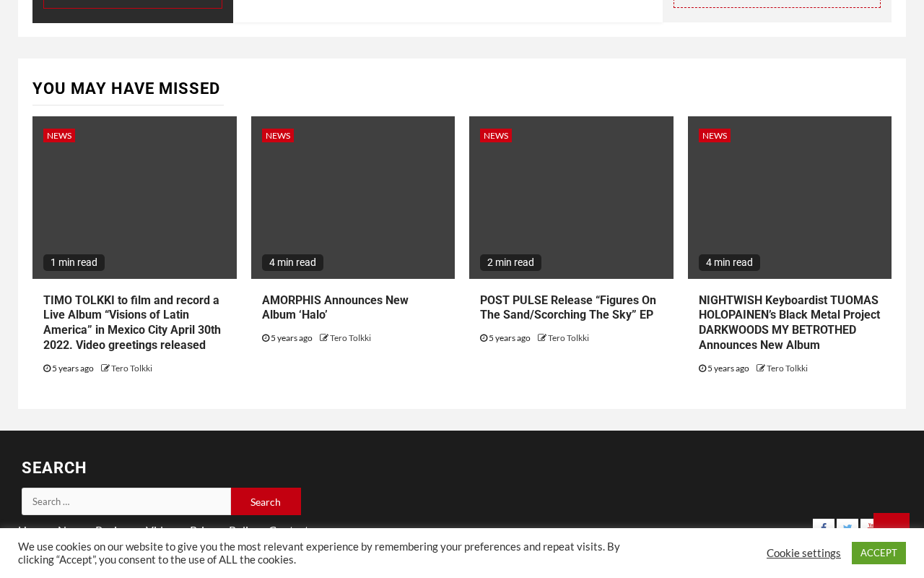The image size is (924, 578).
Task: Click NEWS tag on POST PULSE card
Action: [x=496, y=136]
